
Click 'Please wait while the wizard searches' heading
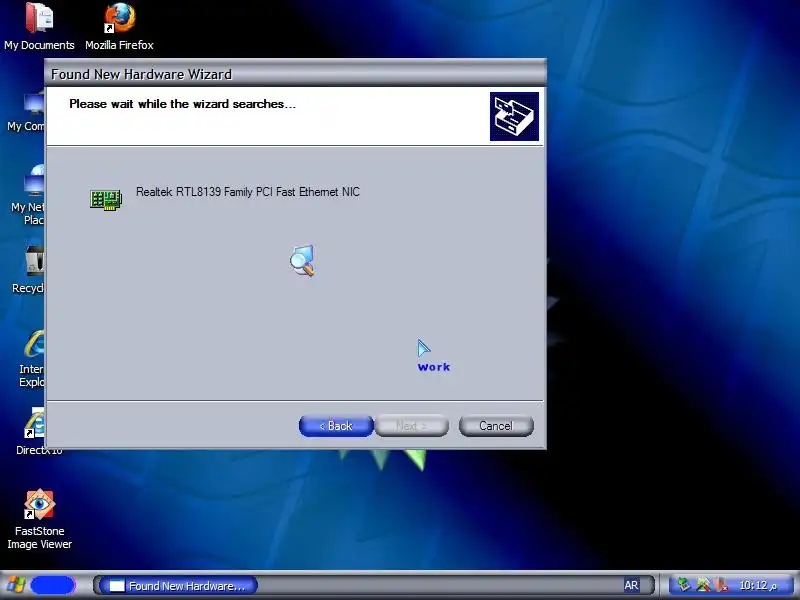[183, 104]
